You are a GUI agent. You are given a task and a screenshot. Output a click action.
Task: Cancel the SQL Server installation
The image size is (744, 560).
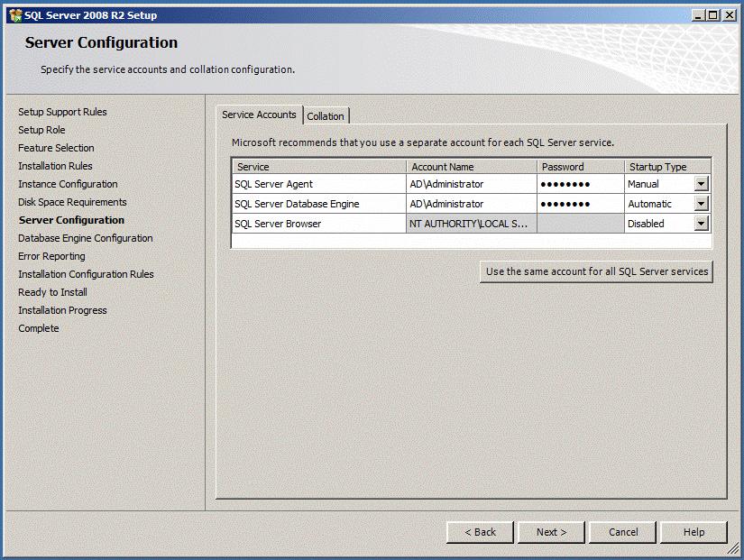pos(622,532)
